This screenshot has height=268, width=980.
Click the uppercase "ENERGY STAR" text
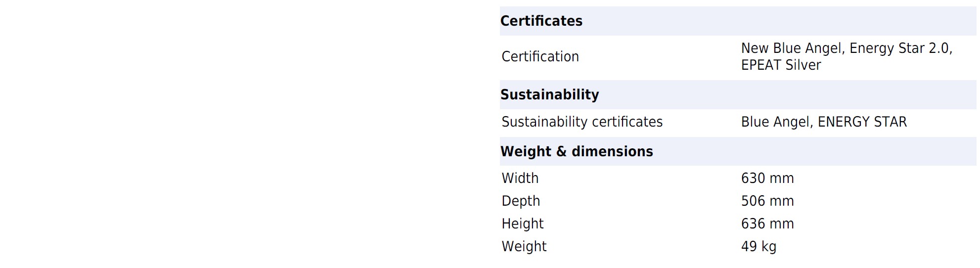click(862, 122)
